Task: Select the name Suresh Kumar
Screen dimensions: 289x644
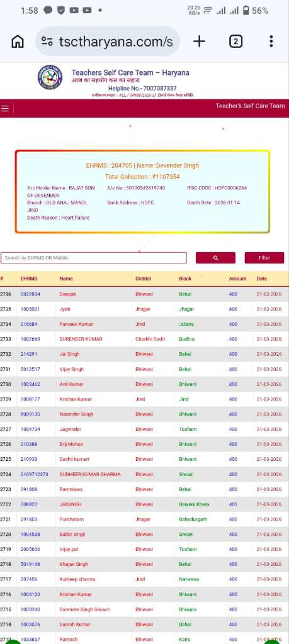Action: (75, 625)
